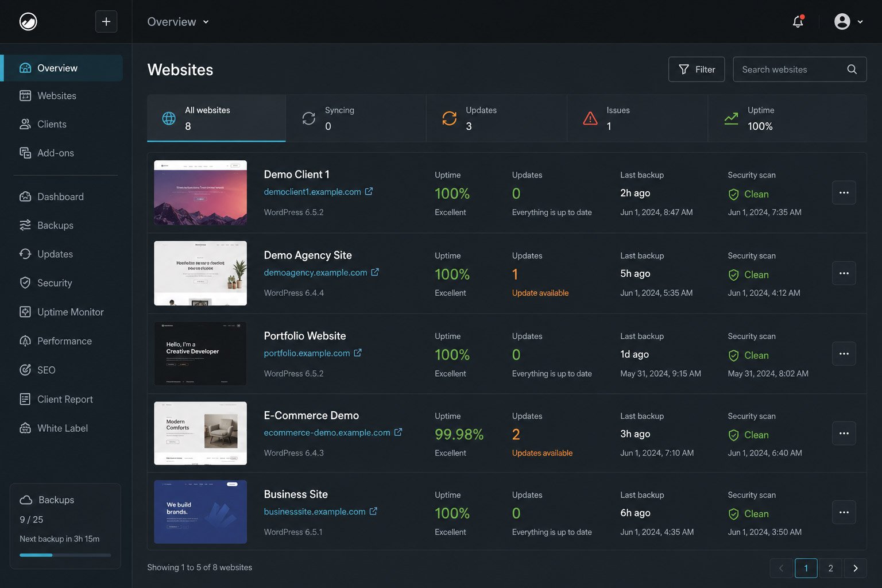Click Clean shield icon for E-Commerce Demo
882x588 pixels.
pos(733,435)
